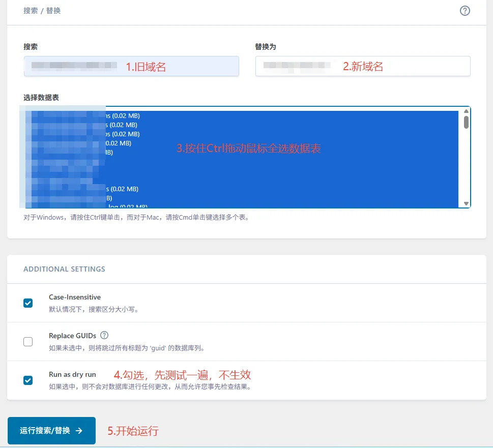493x448 pixels.
Task: Click the table list scrollbar thumb
Action: 466,122
